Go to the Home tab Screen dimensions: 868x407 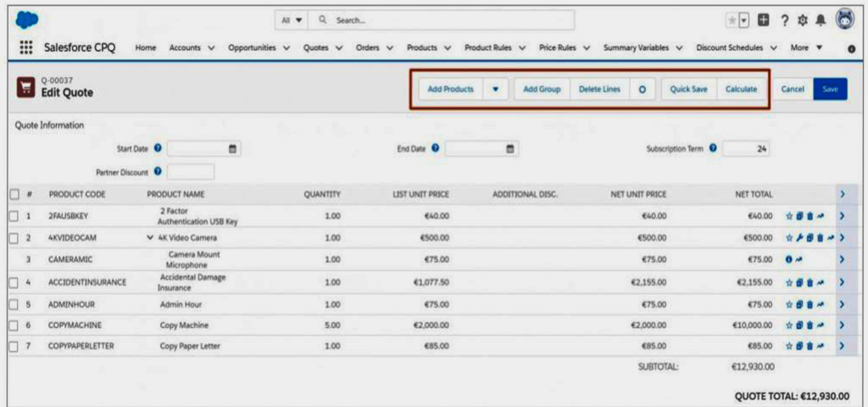pos(146,48)
